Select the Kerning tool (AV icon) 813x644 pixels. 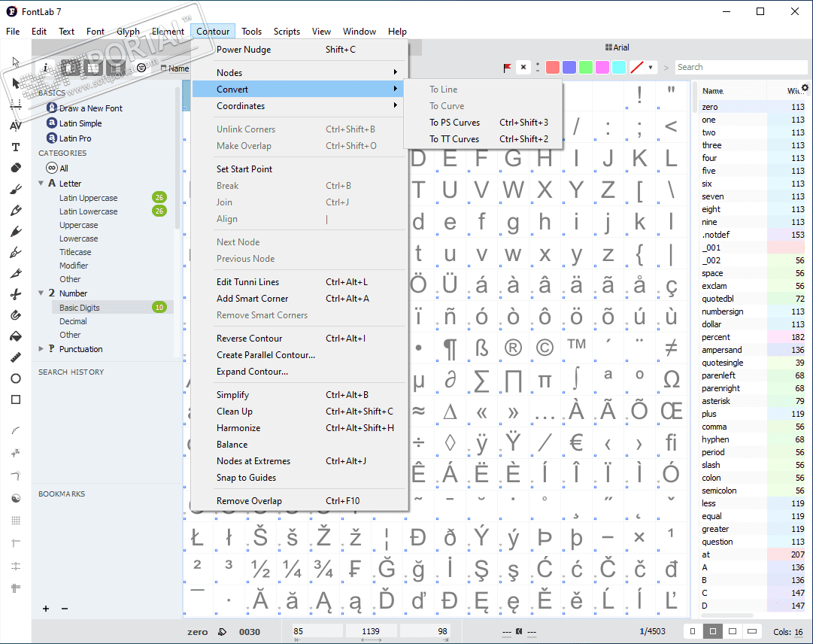(x=16, y=126)
